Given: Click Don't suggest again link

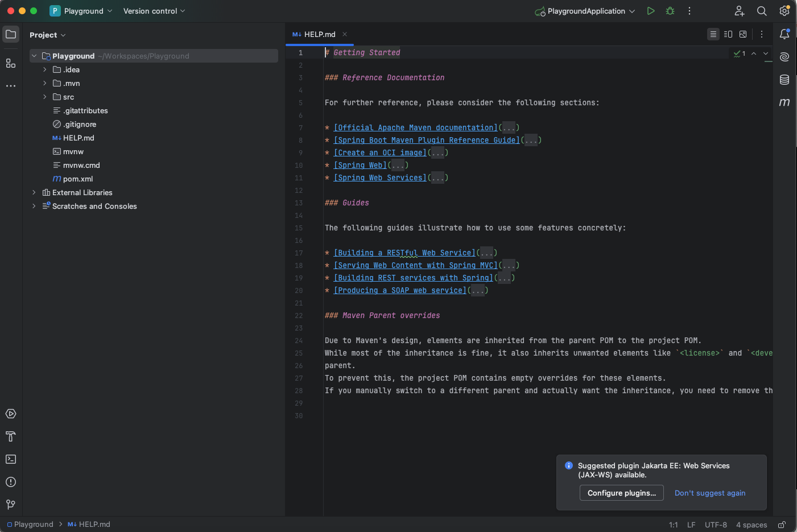Looking at the screenshot, I should point(710,493).
